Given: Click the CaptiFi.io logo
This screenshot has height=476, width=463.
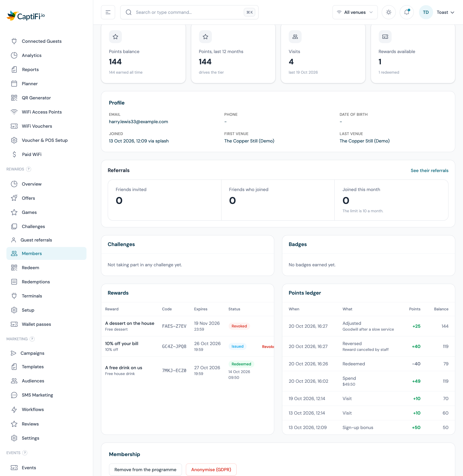Looking at the screenshot, I should coord(26,16).
